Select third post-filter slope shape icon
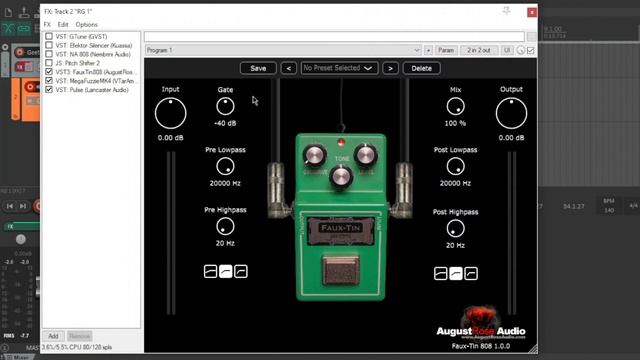Screen dimensions: 640x360 coord(471,273)
